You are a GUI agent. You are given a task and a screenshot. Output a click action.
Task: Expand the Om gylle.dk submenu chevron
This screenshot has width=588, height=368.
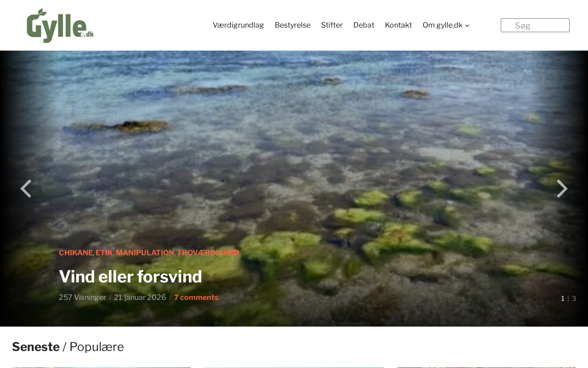[x=467, y=26]
